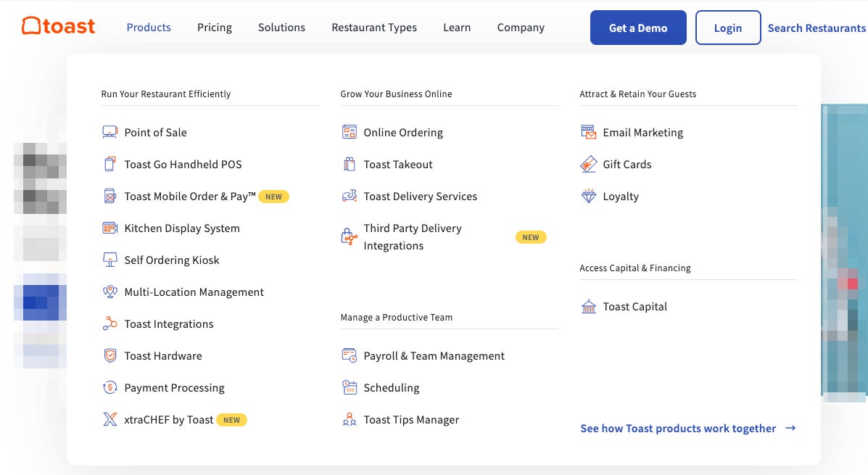This screenshot has width=868, height=475.
Task: Open the Toast Integrations link
Action: point(169,324)
